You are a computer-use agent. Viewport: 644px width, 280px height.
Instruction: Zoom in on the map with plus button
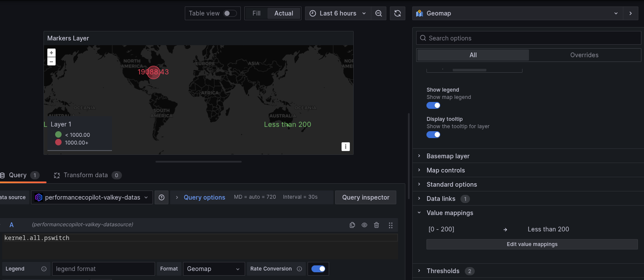click(51, 52)
